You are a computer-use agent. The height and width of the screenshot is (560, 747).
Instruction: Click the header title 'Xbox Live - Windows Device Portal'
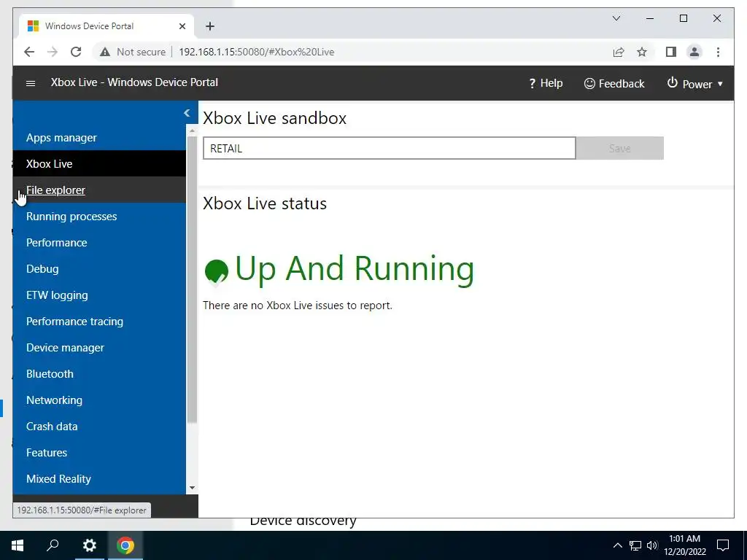[134, 82]
